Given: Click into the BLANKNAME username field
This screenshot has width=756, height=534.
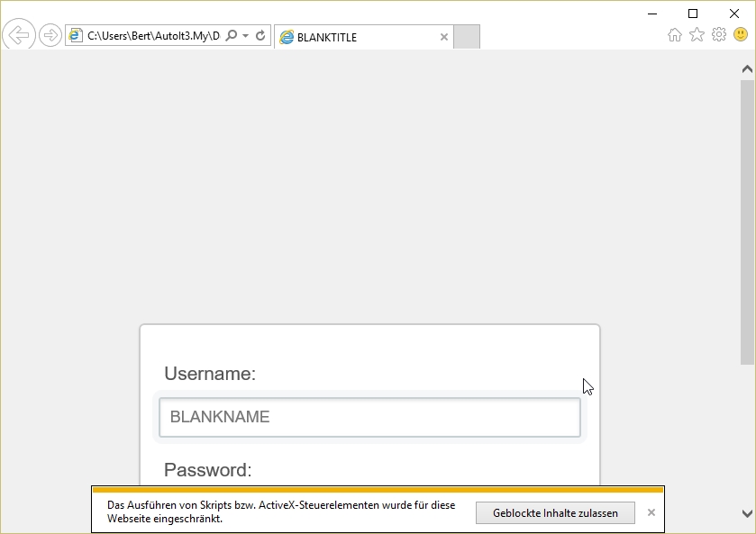Looking at the screenshot, I should (369, 418).
